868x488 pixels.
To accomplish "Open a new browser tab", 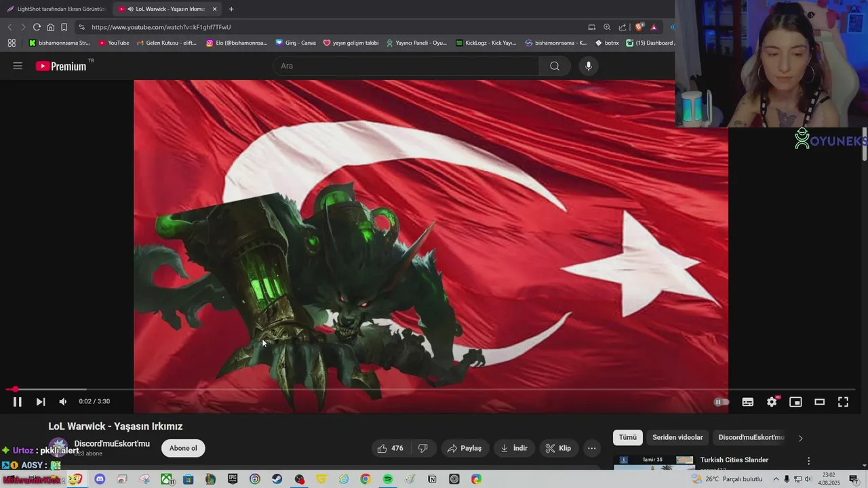I will [x=231, y=9].
